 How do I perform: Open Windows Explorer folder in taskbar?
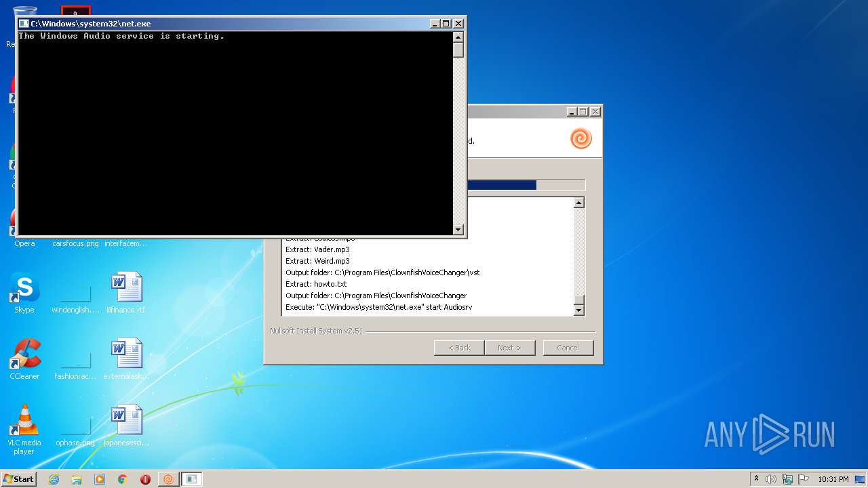click(x=77, y=479)
